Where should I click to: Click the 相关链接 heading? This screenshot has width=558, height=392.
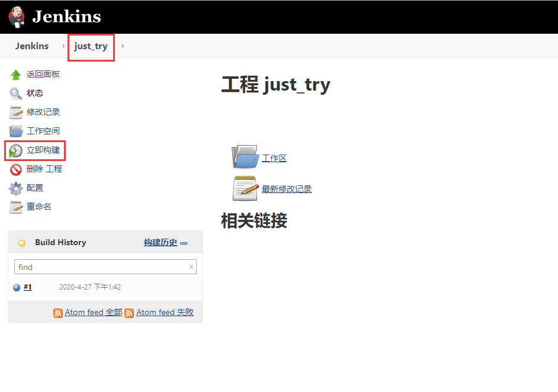click(x=254, y=220)
